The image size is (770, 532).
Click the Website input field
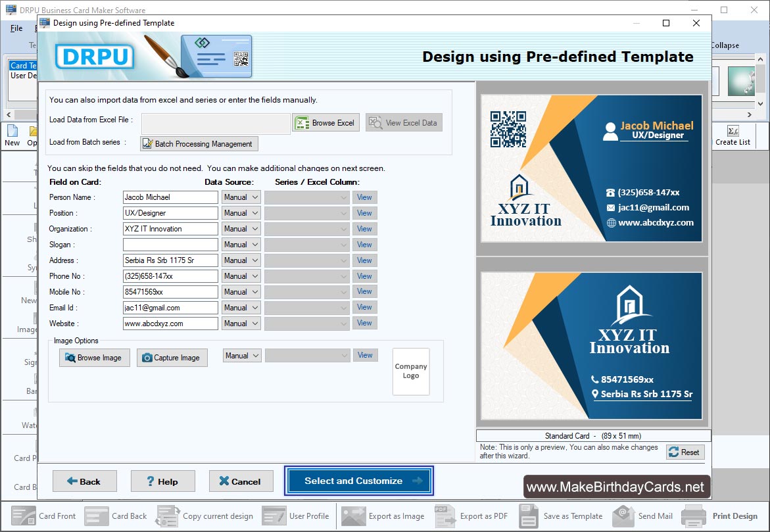pyautogui.click(x=170, y=324)
